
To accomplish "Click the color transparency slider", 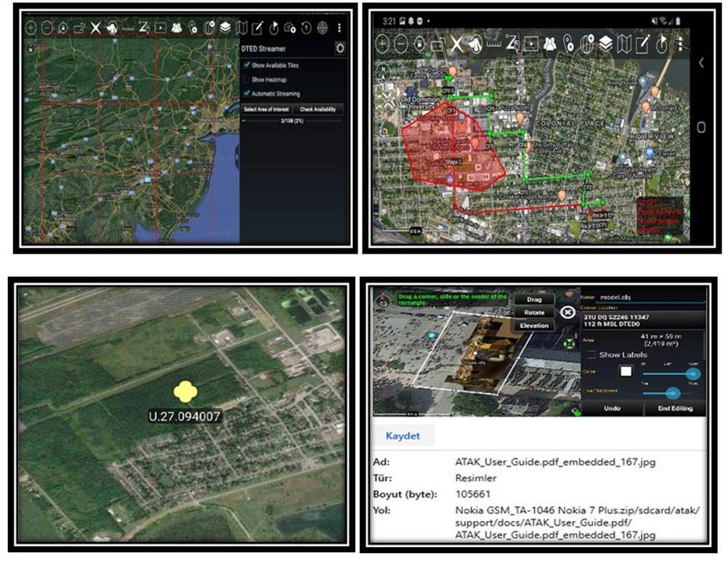I will (671, 373).
